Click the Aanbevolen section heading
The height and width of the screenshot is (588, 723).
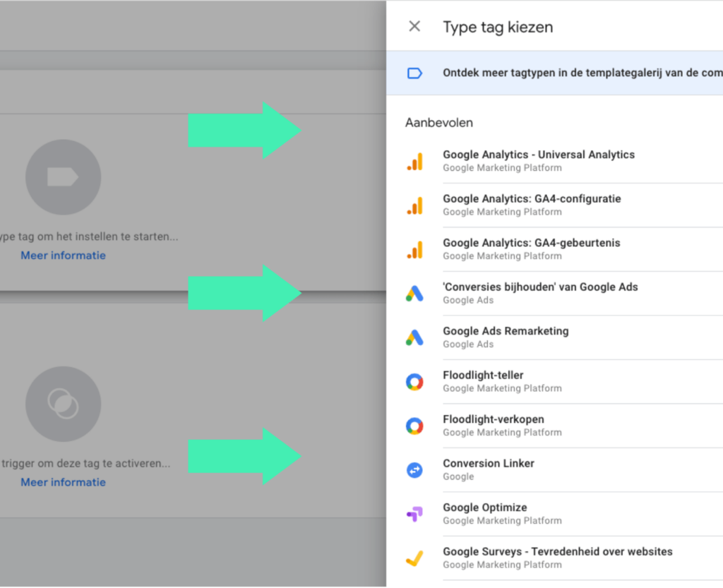439,123
